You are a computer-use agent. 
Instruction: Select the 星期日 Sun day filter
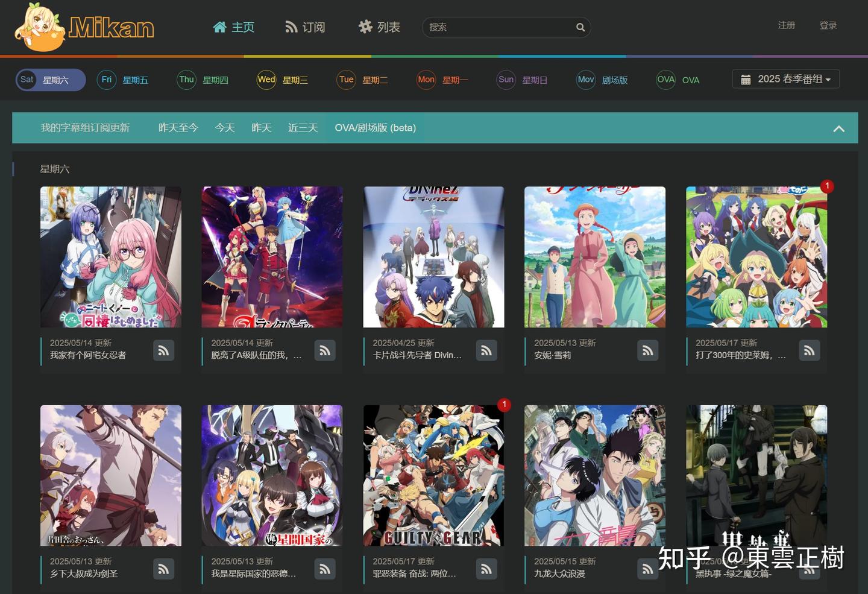coord(523,80)
